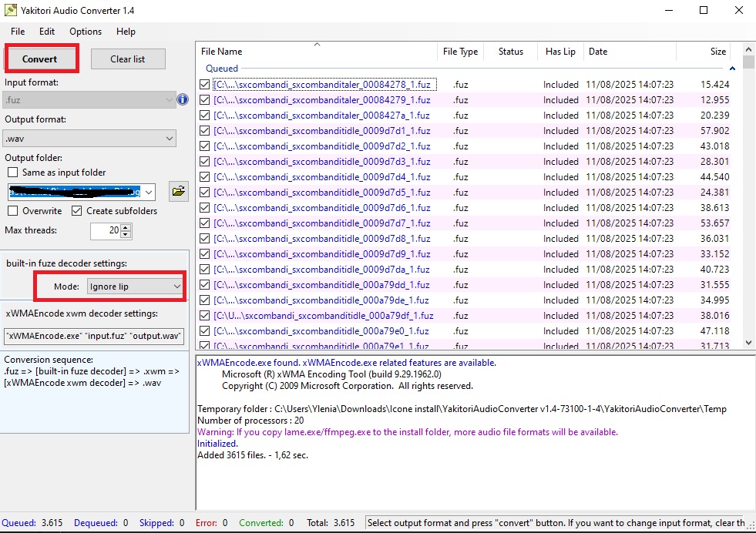Click the Yakitori app icon in title bar
The image size is (756, 533).
11,10
